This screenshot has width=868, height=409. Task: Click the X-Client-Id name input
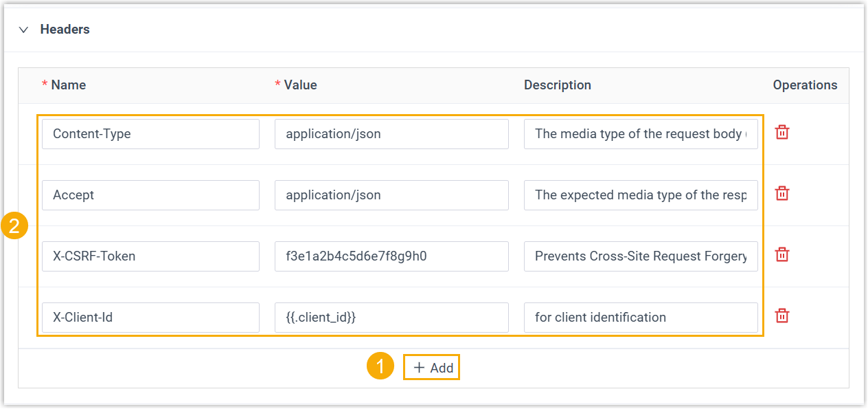[x=150, y=318]
